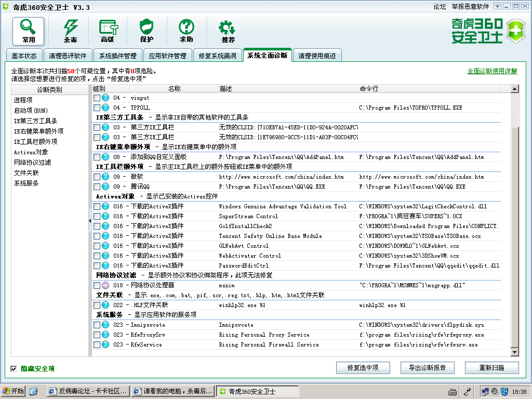Collapse the left category panel splitter arrow

click(x=89, y=221)
